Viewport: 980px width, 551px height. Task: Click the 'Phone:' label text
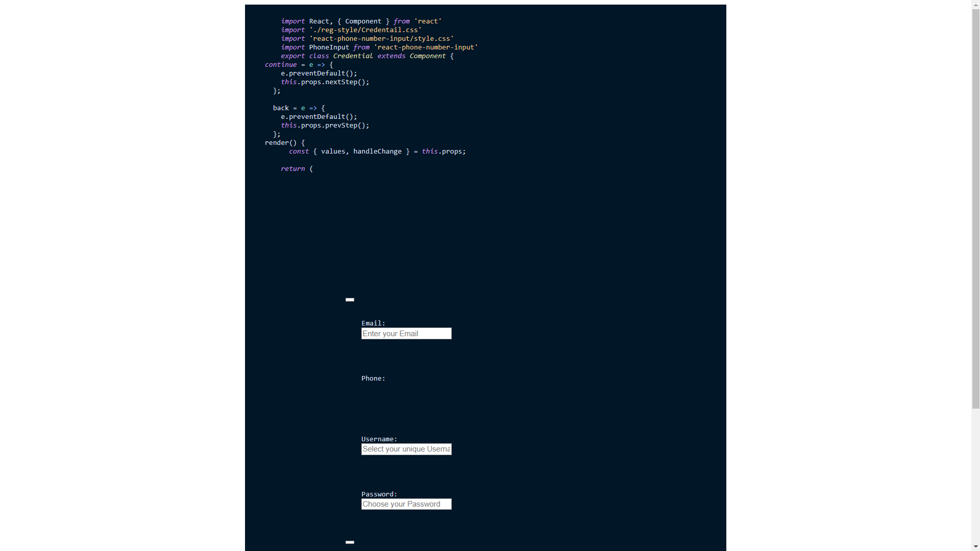373,379
